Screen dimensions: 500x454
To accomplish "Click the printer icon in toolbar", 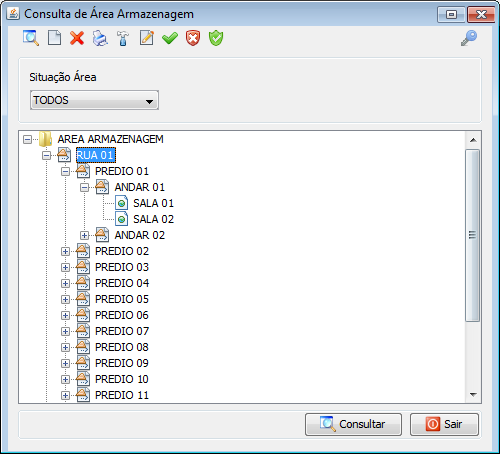I will (100, 38).
